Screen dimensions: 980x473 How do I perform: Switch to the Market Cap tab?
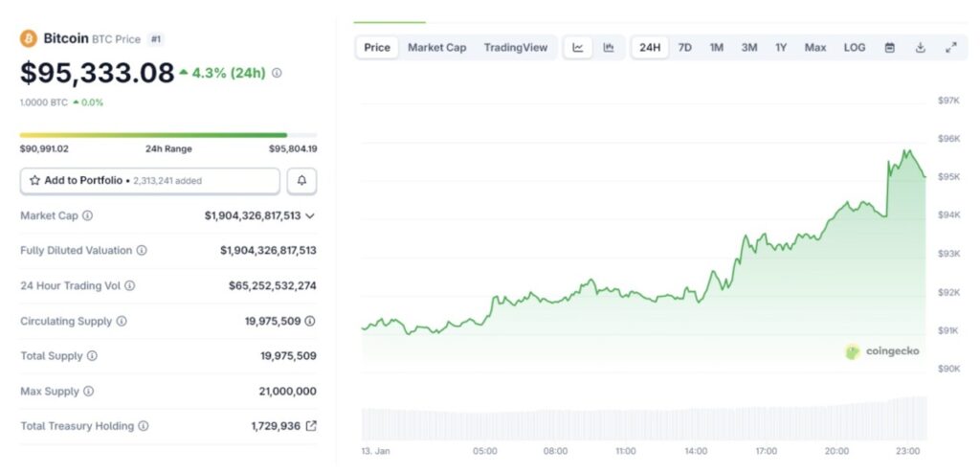coord(436,47)
